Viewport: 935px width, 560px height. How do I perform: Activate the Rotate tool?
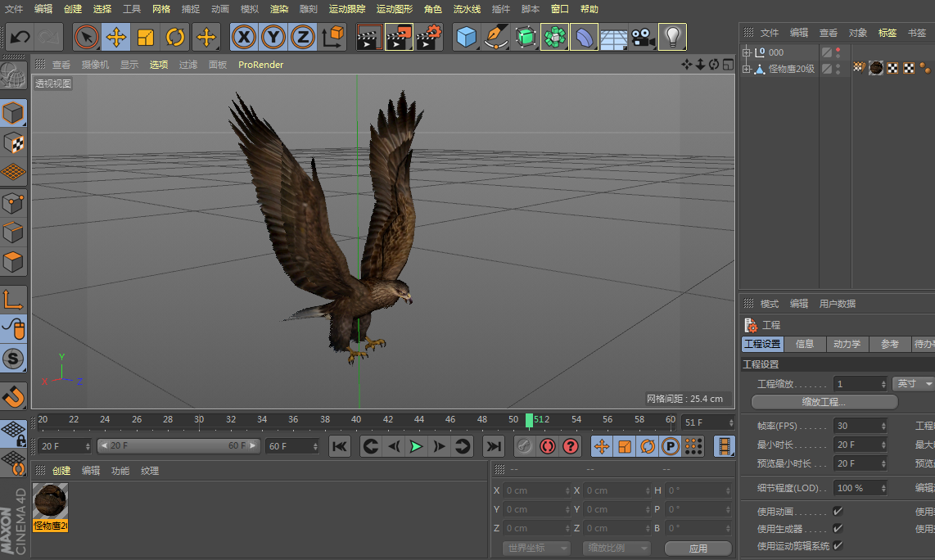(175, 37)
